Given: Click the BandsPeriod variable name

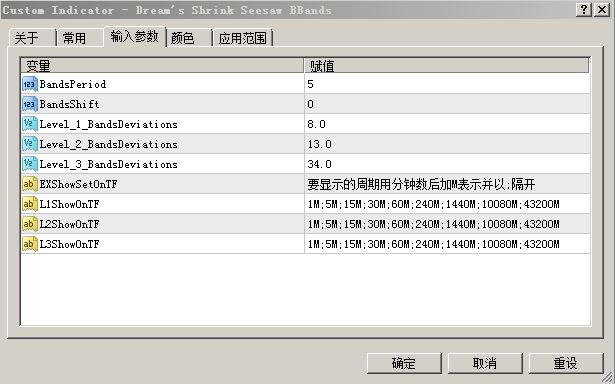Looking at the screenshot, I should coord(73,84).
